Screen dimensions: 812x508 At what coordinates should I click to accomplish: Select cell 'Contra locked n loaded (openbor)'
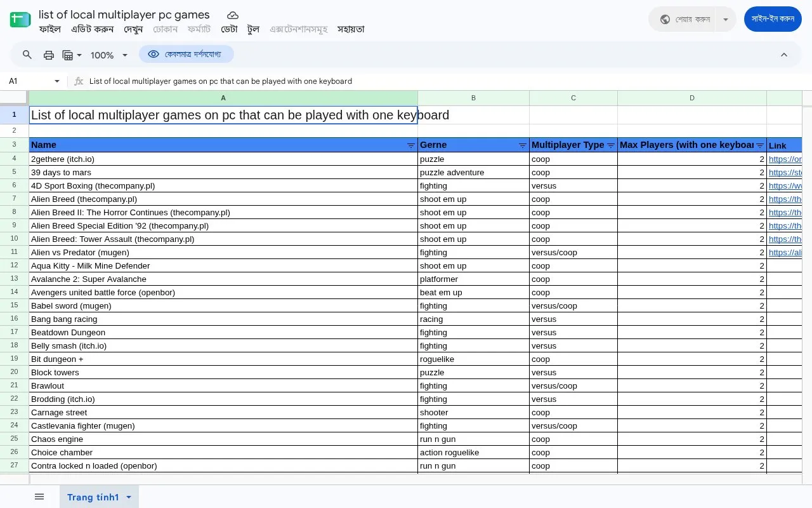pos(223,466)
